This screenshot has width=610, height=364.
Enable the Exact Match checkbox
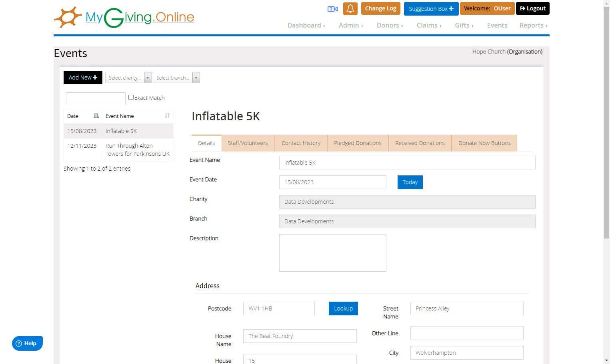click(x=131, y=97)
